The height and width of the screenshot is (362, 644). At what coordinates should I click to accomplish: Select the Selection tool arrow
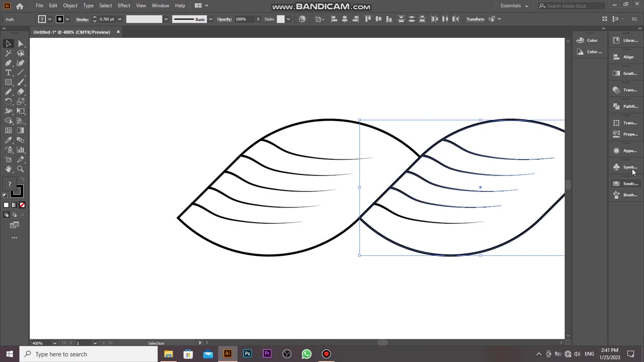9,44
